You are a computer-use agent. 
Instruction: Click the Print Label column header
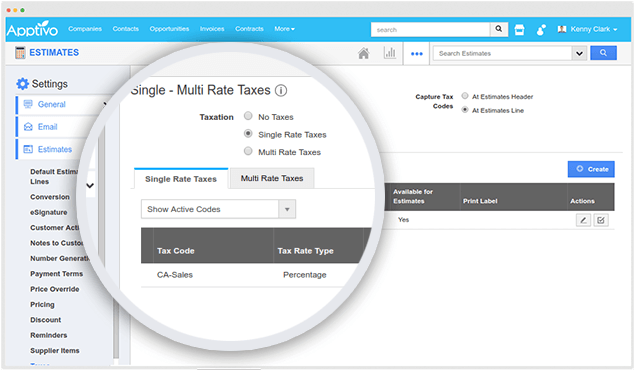point(480,201)
